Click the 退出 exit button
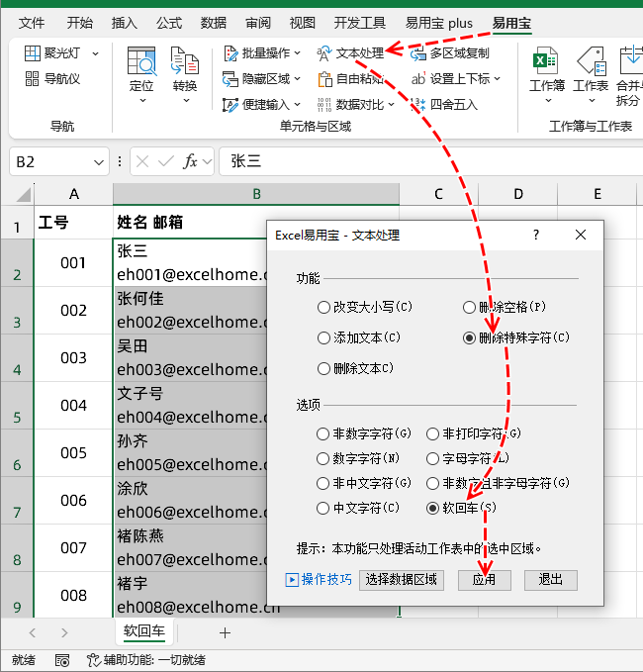 click(550, 580)
